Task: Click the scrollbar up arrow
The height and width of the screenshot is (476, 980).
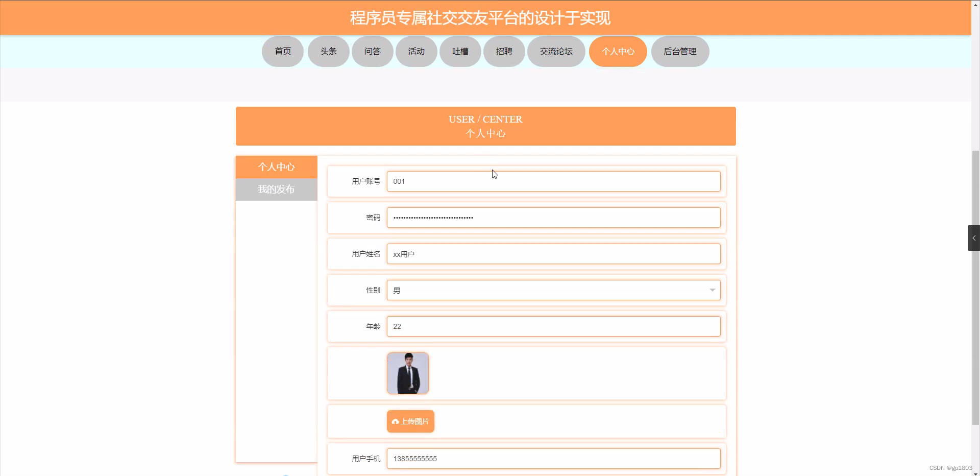Action: [x=975, y=5]
